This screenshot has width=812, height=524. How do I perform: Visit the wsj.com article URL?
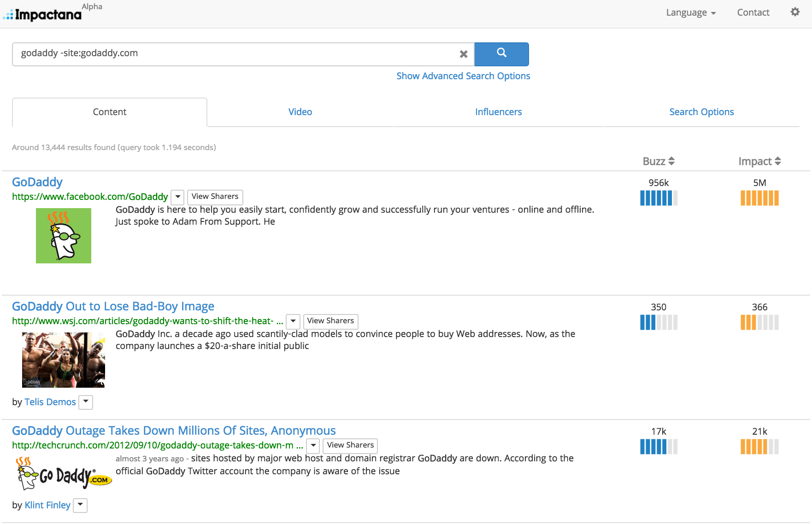[147, 321]
